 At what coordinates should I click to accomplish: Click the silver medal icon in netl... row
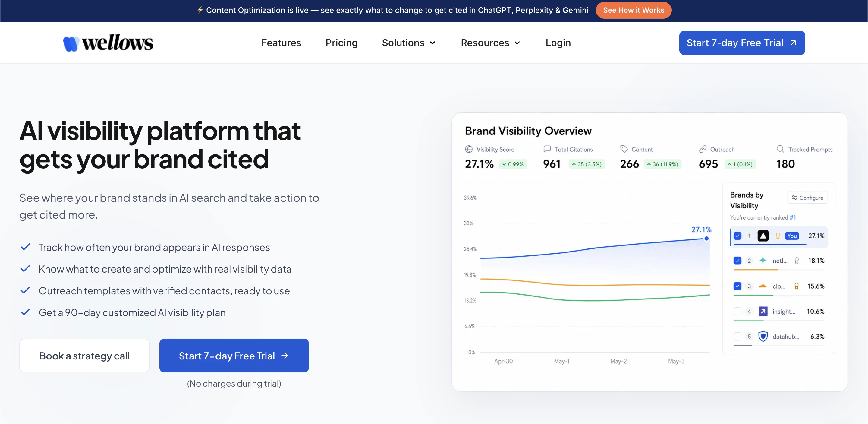(797, 261)
